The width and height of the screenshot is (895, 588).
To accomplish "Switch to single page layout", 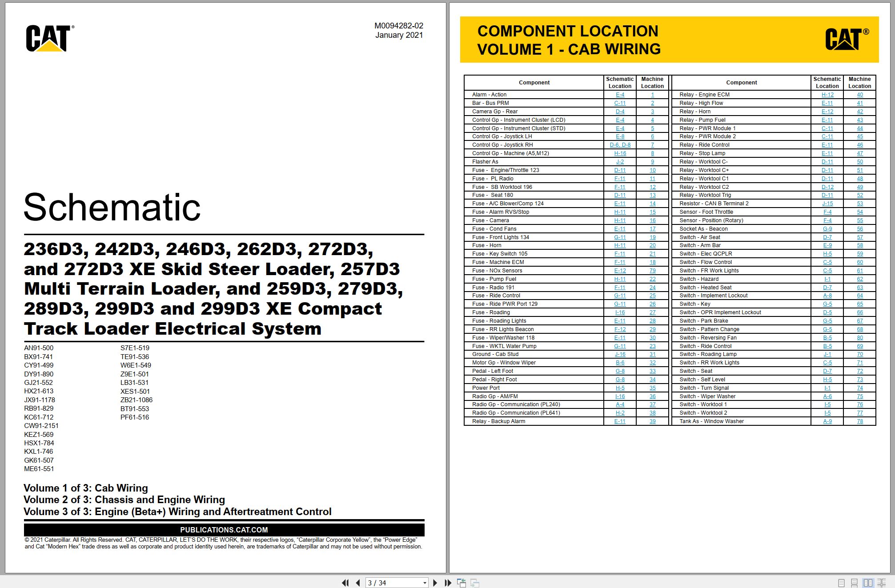I will 841,583.
